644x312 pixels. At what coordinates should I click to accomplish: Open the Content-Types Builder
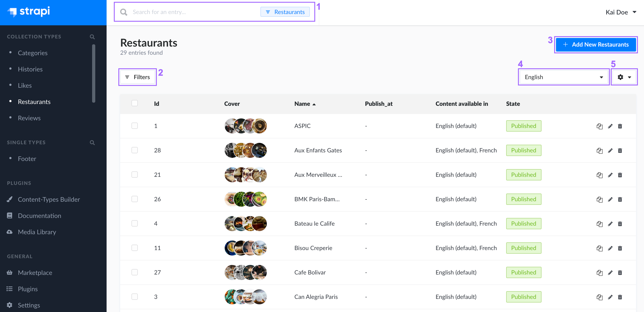tap(49, 199)
